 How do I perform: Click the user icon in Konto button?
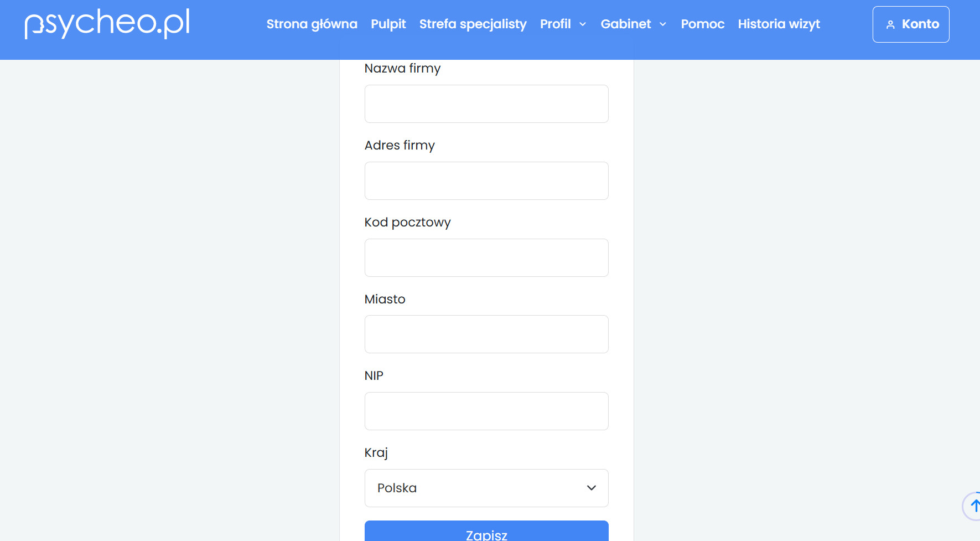(890, 24)
